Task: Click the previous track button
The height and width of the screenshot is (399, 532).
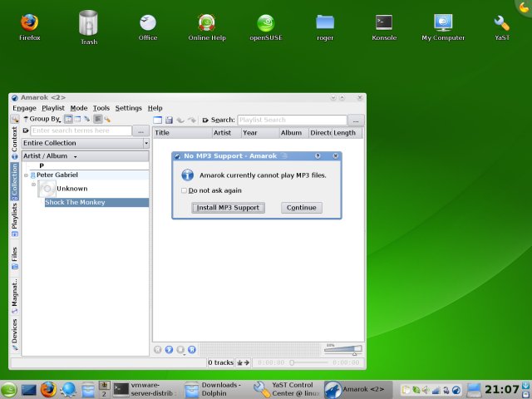Action: pos(157,349)
